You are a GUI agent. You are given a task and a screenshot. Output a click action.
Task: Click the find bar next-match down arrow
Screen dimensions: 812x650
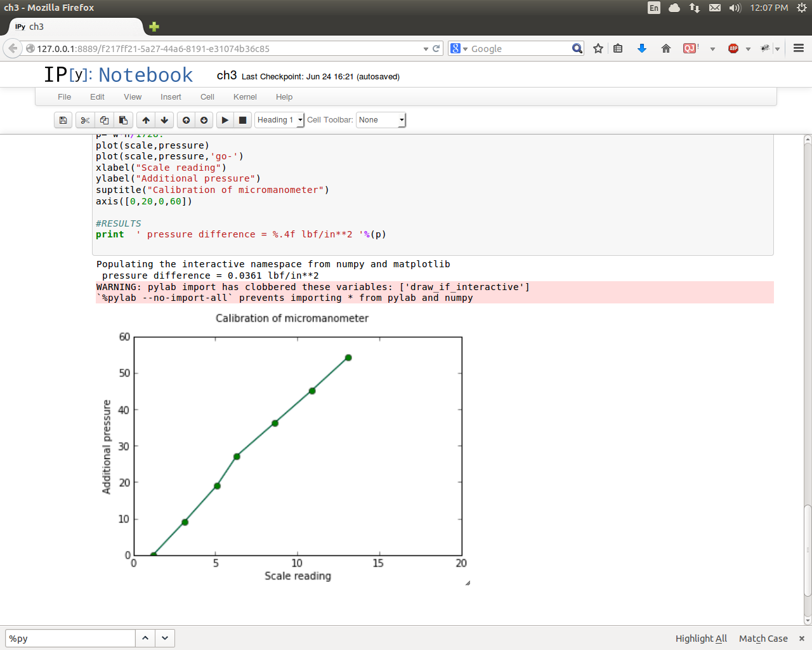pyautogui.click(x=165, y=638)
